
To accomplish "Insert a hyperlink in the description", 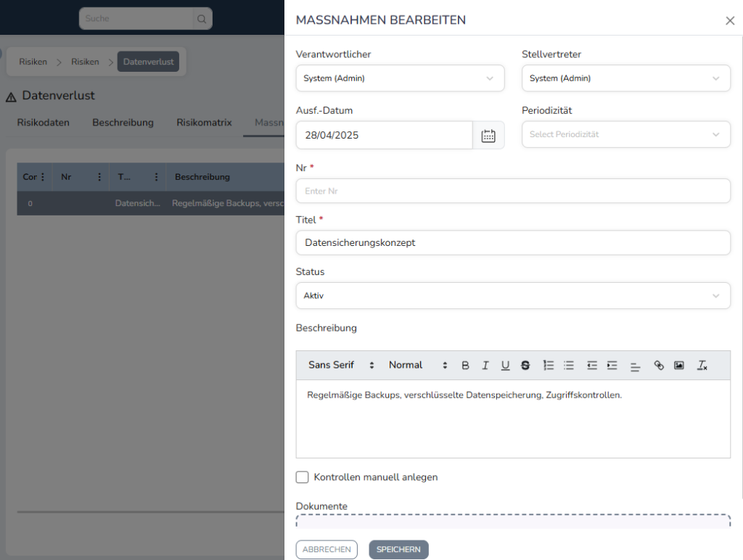I will (x=659, y=366).
